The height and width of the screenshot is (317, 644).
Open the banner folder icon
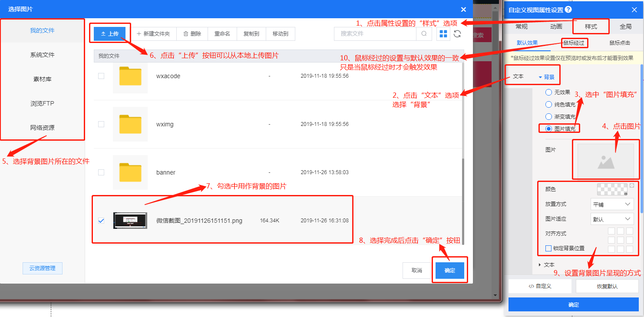tap(130, 172)
